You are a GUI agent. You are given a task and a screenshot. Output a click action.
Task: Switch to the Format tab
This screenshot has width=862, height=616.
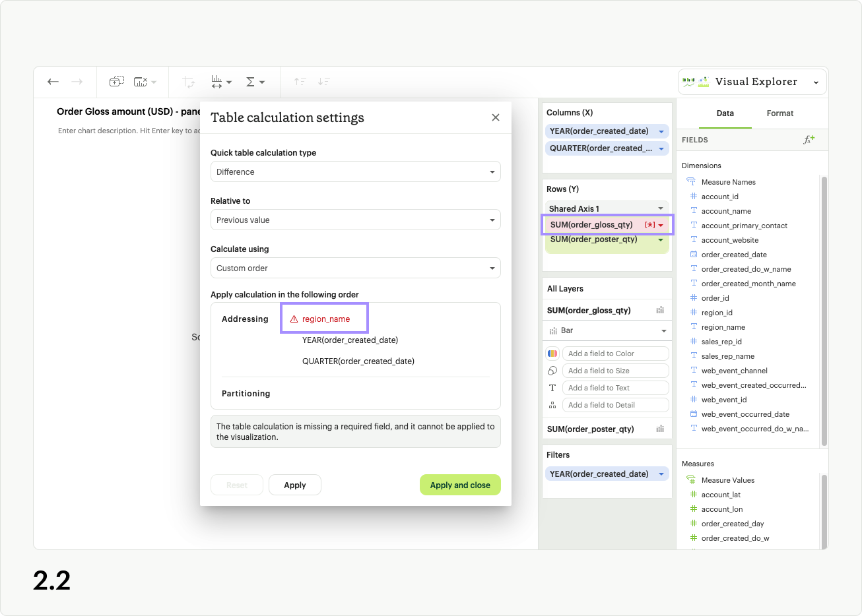click(779, 113)
